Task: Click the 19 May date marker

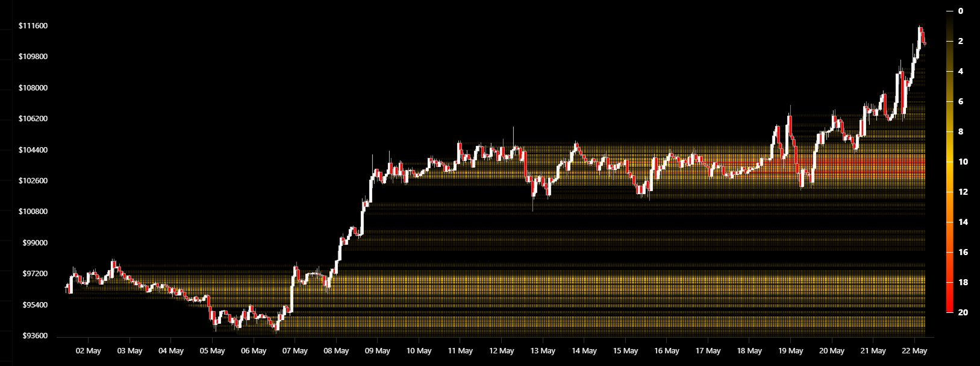Action: 791,351
